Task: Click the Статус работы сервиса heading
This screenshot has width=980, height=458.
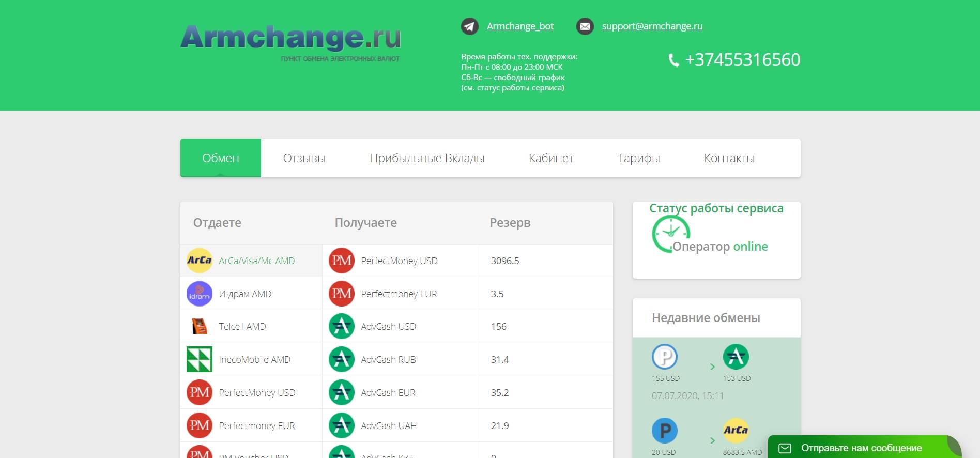Action: [x=716, y=208]
